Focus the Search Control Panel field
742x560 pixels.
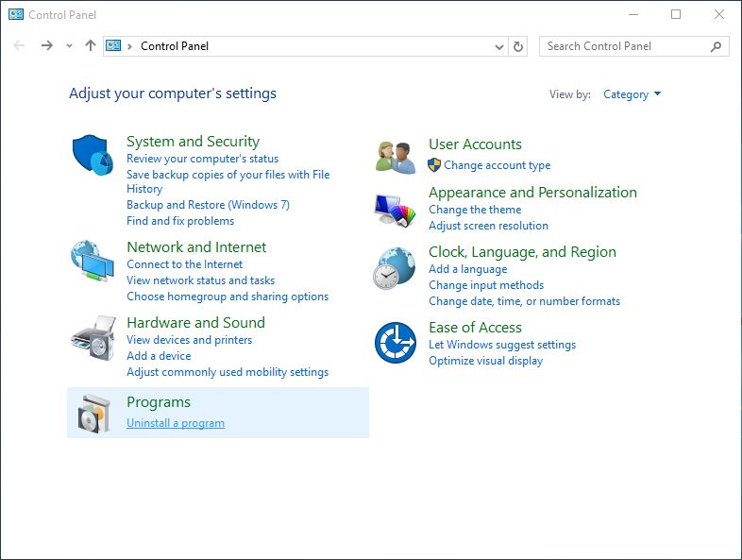click(x=625, y=46)
